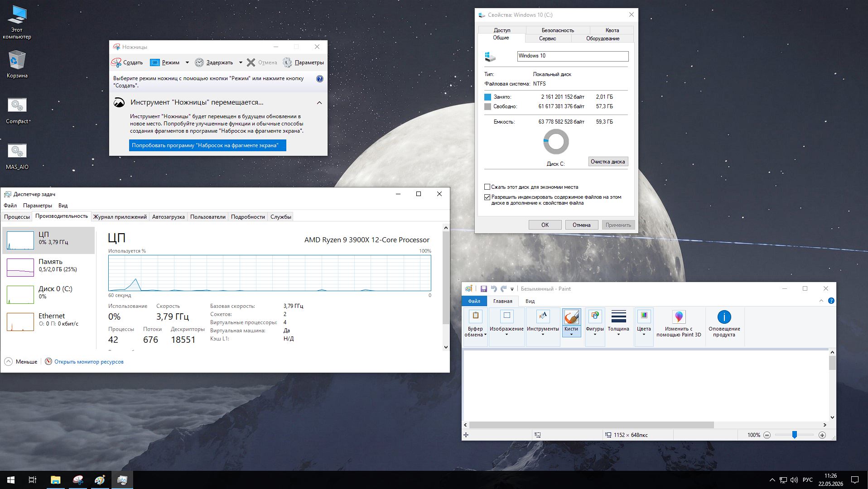Click the try Набросок на фрагменте экрана button
The image size is (868, 489).
tap(207, 145)
